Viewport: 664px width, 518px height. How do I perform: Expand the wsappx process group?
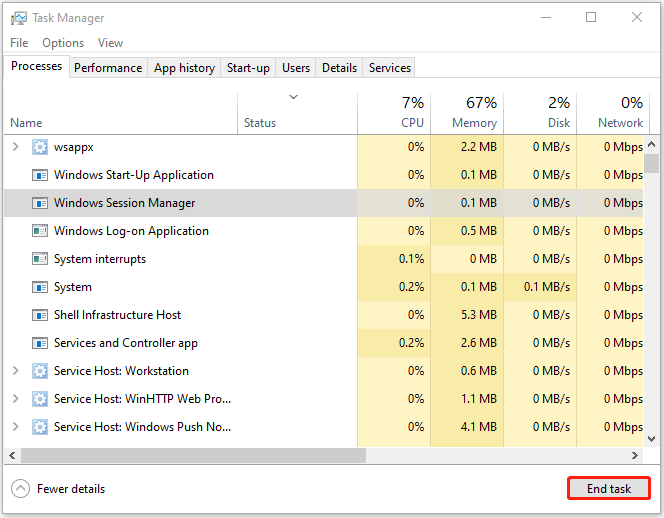[16, 147]
